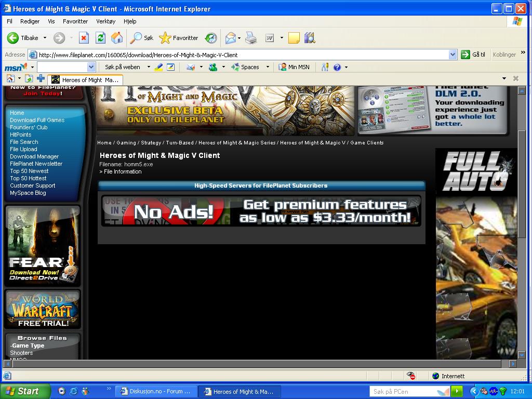The image size is (532, 399).
Task: Go to the home page icon
Action: coord(117,37)
